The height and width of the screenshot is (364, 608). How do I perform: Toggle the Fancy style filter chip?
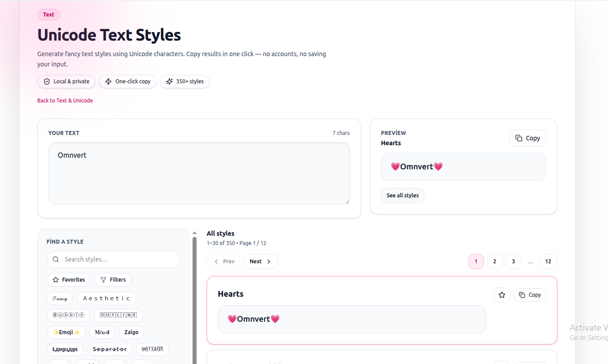[60, 298]
